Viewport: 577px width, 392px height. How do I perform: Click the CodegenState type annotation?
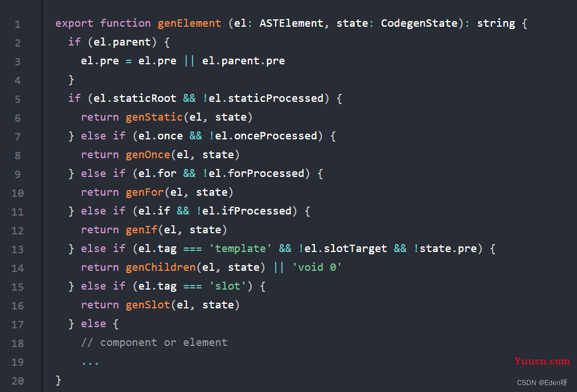click(x=419, y=23)
